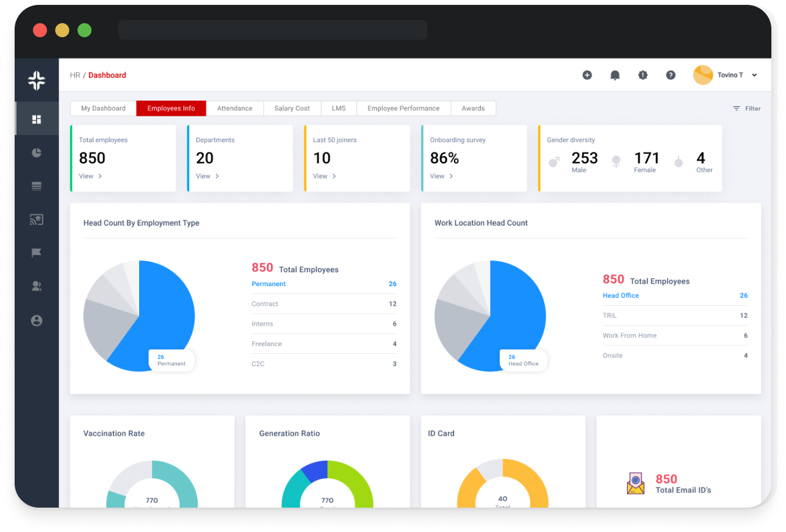The image size is (786, 532).
Task: Click the plus add icon in header
Action: click(587, 75)
